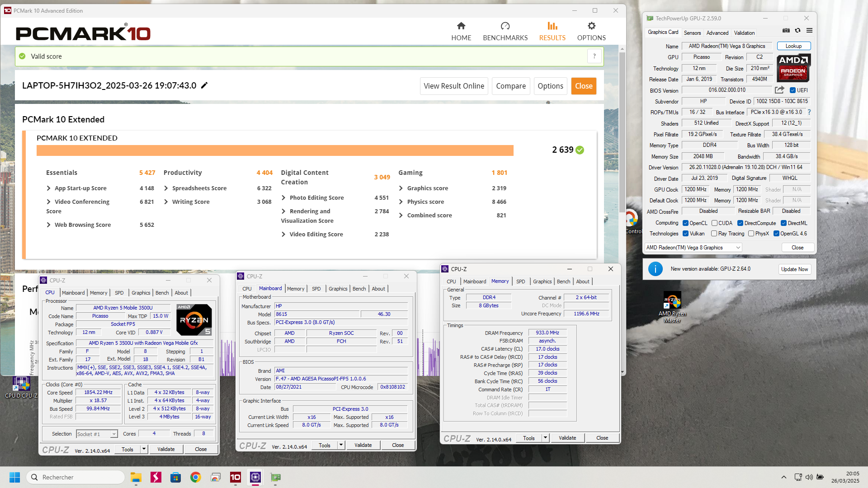Click the orange Close result button

[x=584, y=86]
